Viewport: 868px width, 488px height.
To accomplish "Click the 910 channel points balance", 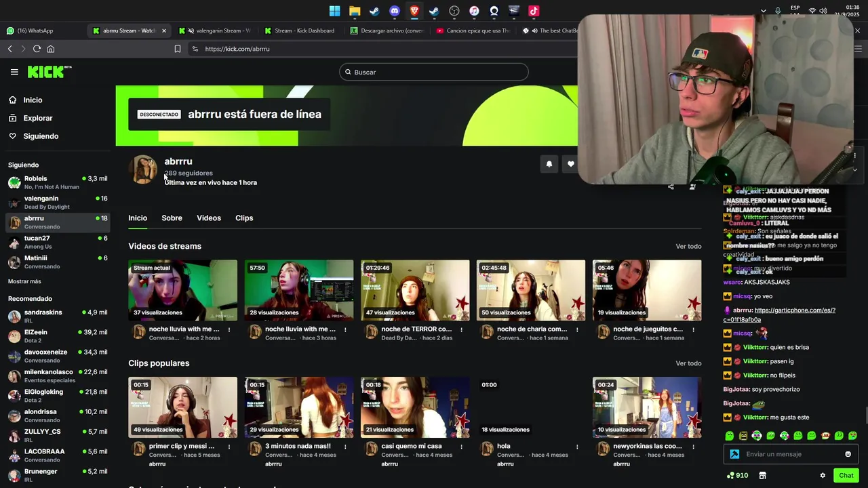I will 737,475.
